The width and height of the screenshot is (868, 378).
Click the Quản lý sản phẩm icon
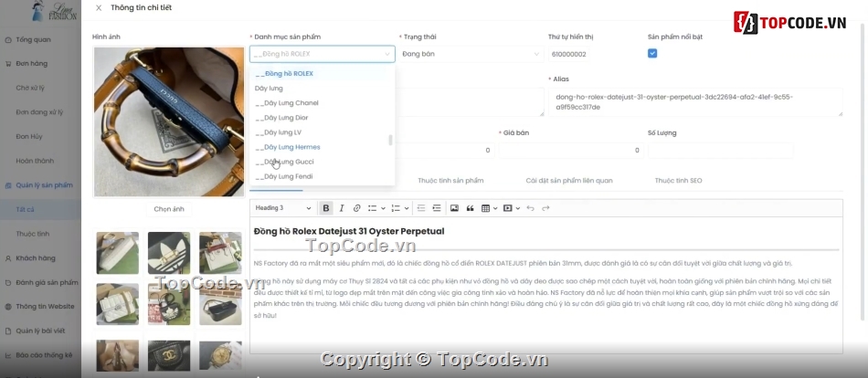8,185
